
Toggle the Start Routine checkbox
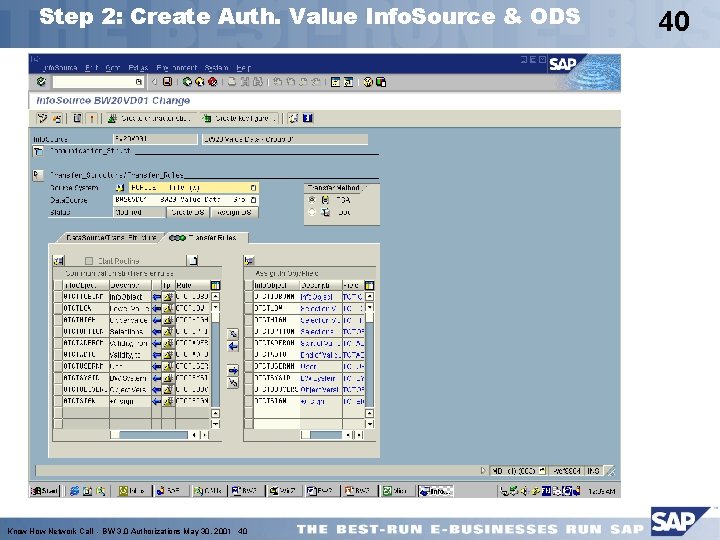coord(89,261)
